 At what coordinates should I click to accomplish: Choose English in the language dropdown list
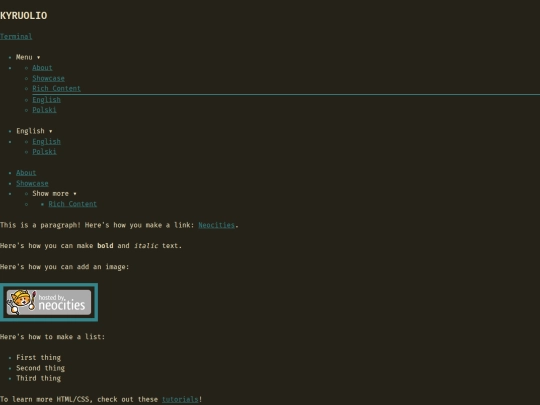click(46, 142)
